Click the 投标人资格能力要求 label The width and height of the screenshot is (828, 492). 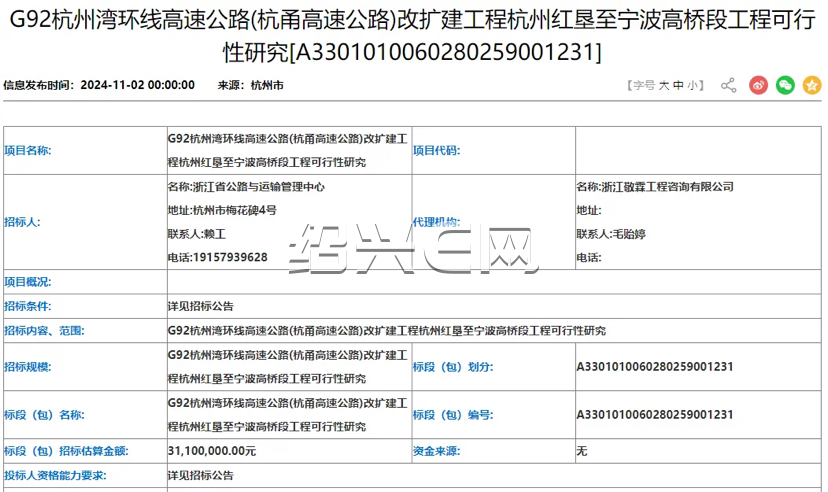[55, 475]
